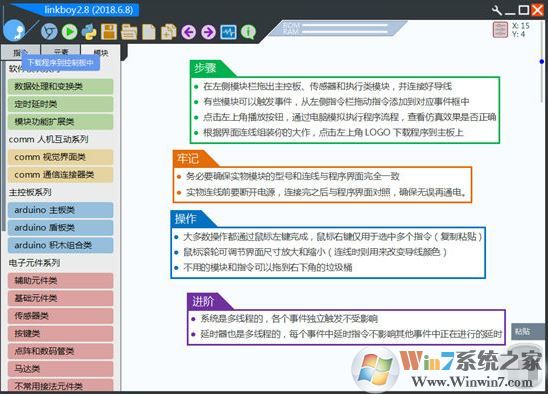Image resolution: width=549 pixels, height=396 pixels.
Task: Click the left panel vertical scrollbar
Action: pos(3,147)
